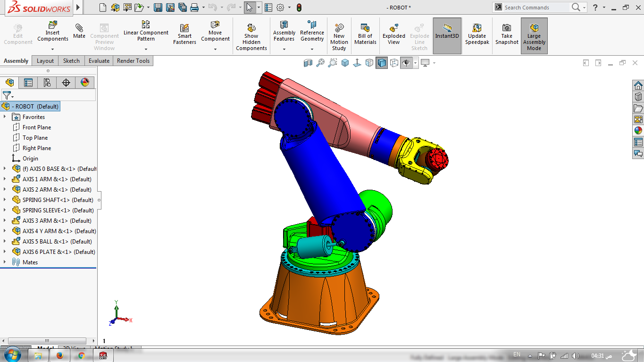Viewport: 644px width, 362px height.
Task: Select the Mate tool
Action: (79, 33)
